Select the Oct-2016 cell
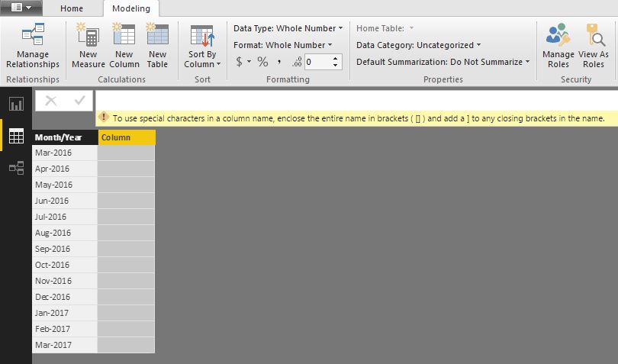 pos(65,265)
